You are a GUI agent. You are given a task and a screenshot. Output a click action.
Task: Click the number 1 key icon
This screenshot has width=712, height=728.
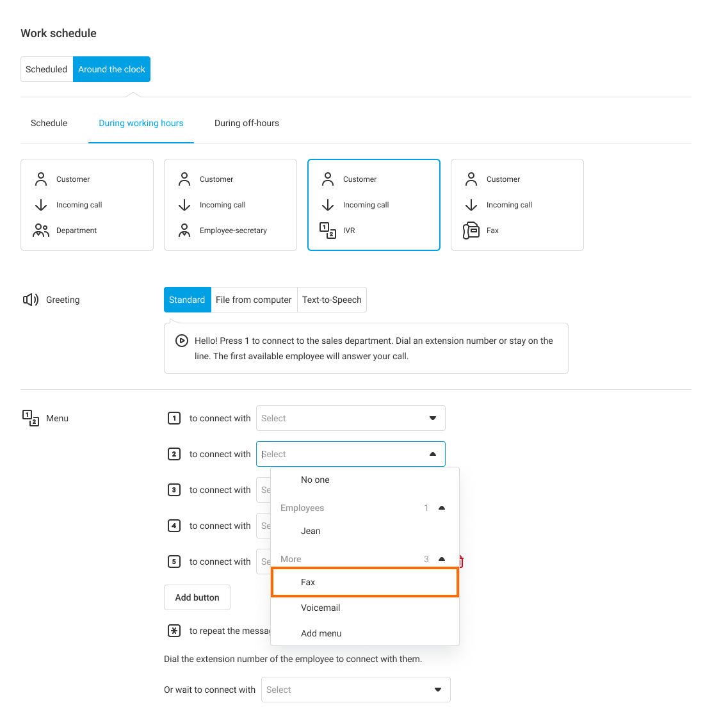(x=174, y=418)
